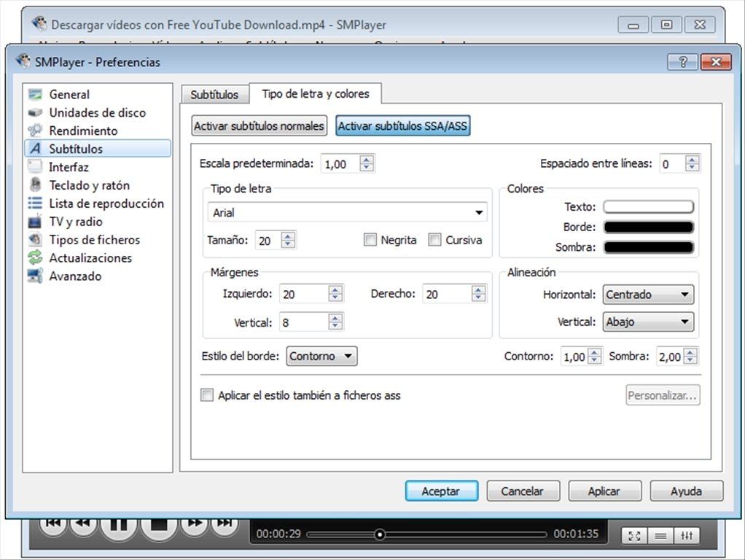745x560 pixels.
Task: Click Activar subtítulos SSA/ASS
Action: tap(403, 126)
